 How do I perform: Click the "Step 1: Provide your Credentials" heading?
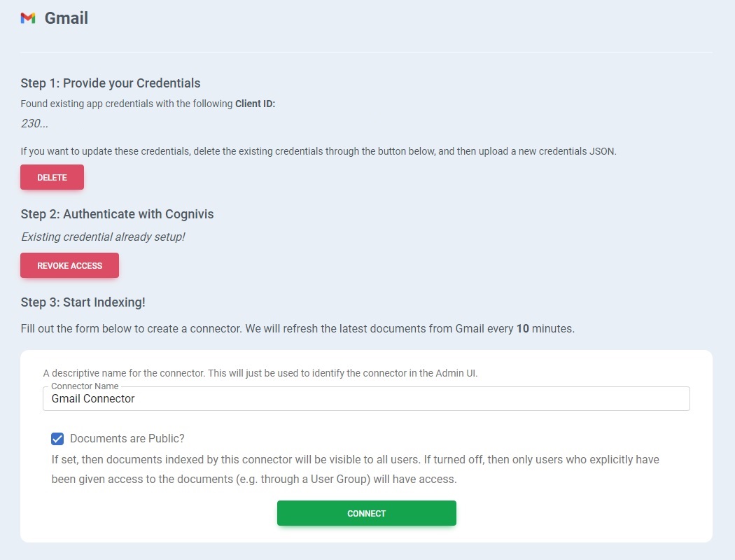click(111, 83)
